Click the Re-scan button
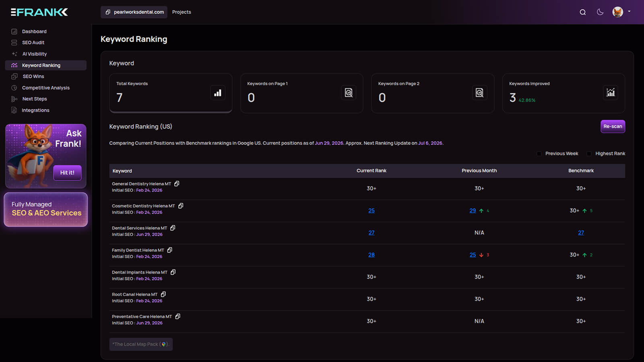This screenshot has height=362, width=644. pos(613,126)
